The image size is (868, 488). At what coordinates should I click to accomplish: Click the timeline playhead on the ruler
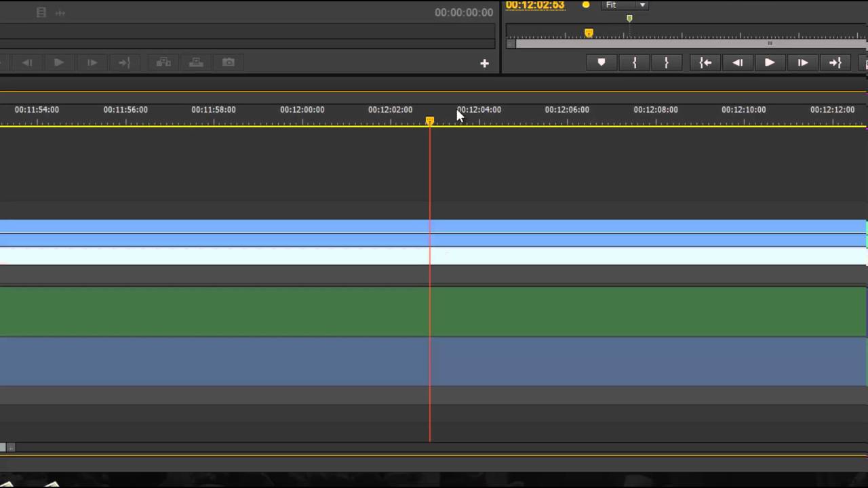click(429, 121)
